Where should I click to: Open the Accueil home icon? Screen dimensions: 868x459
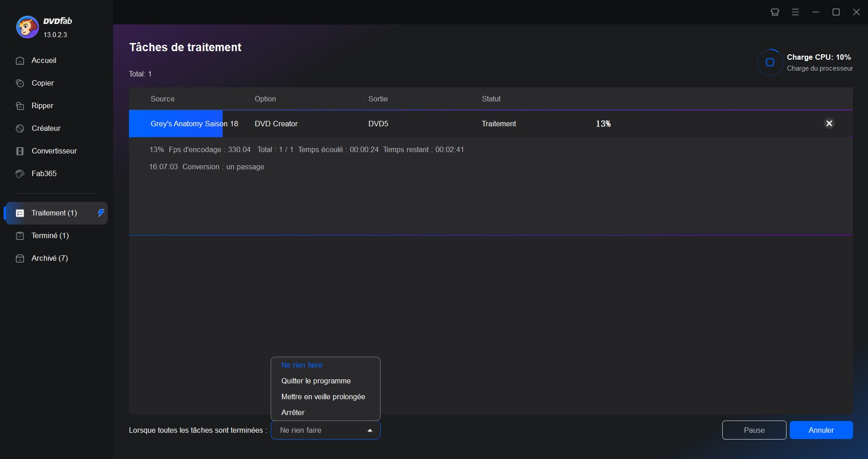(x=20, y=61)
